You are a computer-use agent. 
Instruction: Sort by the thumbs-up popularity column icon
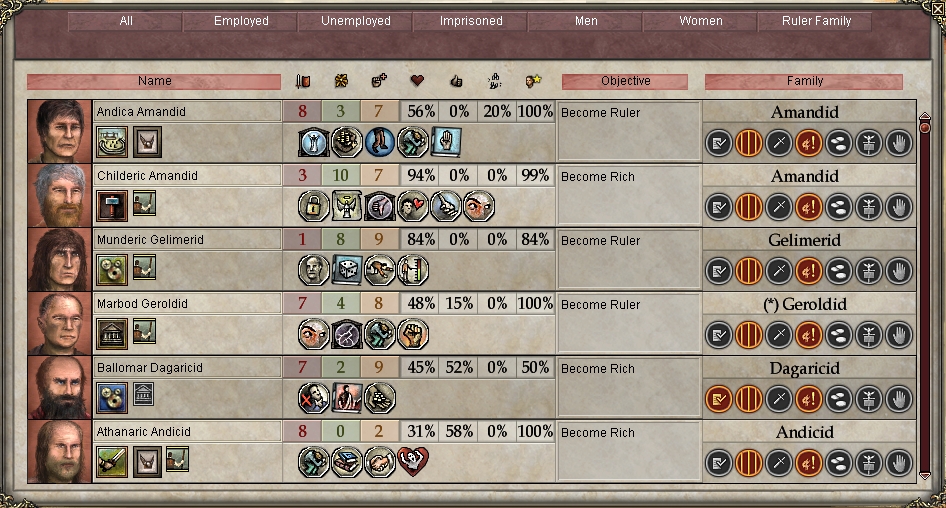pos(456,82)
